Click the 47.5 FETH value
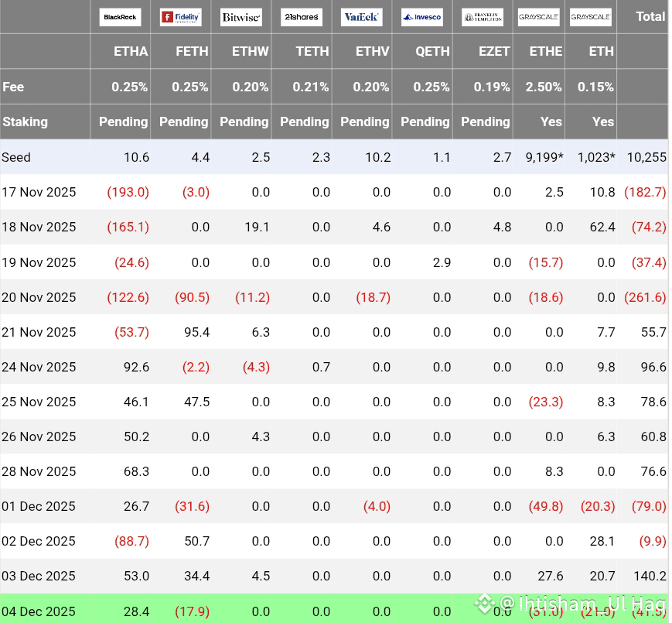The image size is (672, 623). pos(196,402)
